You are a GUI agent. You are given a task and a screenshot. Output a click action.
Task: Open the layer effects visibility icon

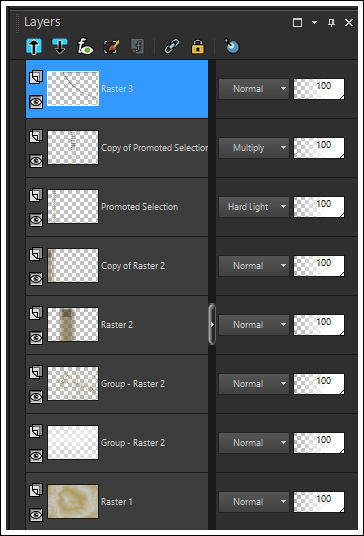[x=85, y=46]
